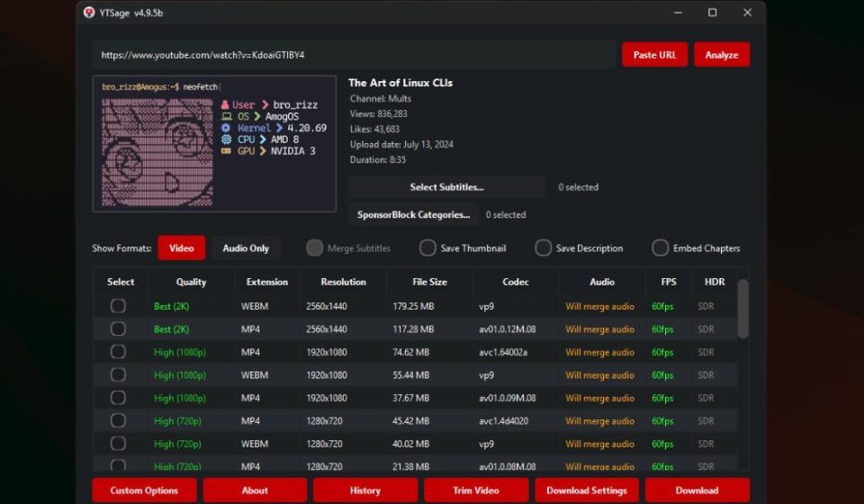Sort the table by the Quality column header
This screenshot has width=864, height=504.
(x=191, y=282)
